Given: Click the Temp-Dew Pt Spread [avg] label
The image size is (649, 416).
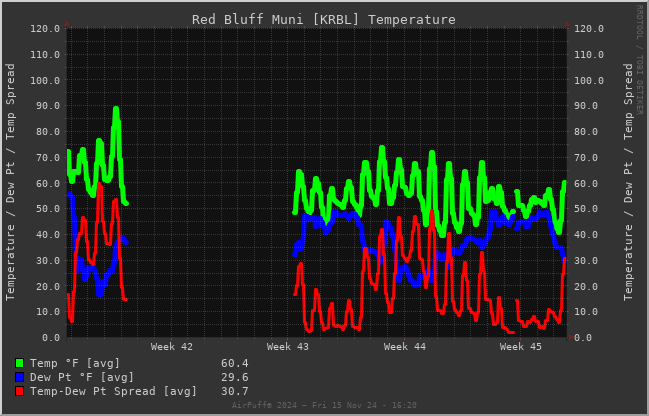Looking at the screenshot, I should [x=113, y=391].
